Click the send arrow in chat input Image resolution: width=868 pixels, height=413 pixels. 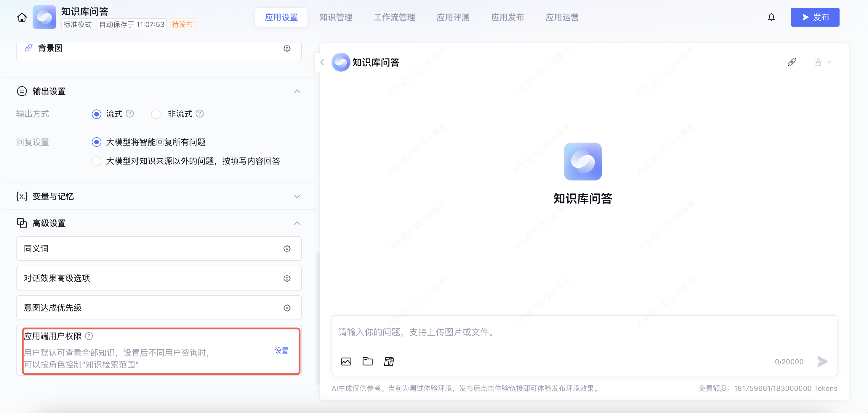point(822,362)
